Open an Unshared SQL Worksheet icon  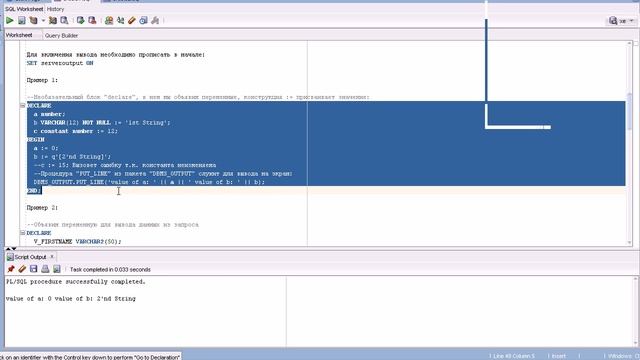point(109,20)
